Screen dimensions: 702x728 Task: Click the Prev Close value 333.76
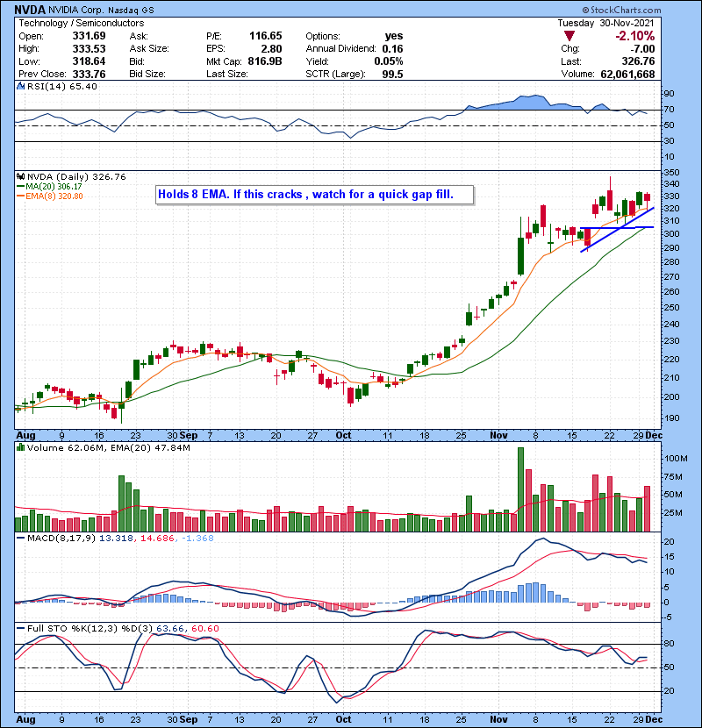point(89,75)
